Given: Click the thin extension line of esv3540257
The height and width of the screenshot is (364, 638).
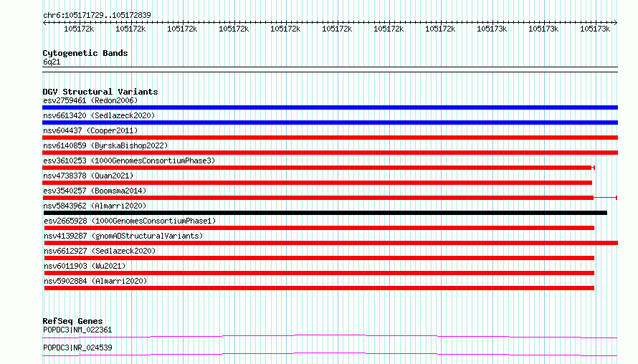Looking at the screenshot, I should (606, 198).
